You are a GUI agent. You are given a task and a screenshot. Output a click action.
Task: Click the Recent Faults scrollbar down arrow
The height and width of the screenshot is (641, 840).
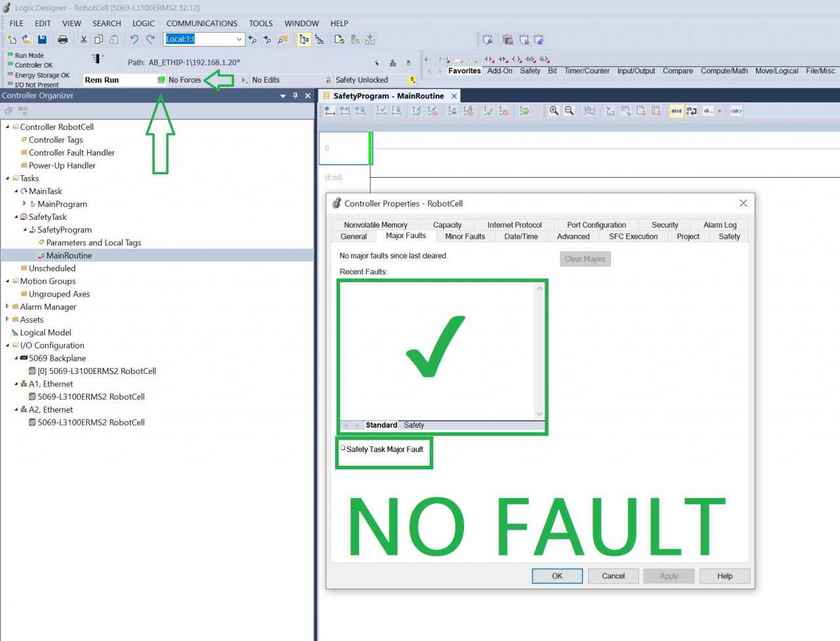[x=539, y=414]
